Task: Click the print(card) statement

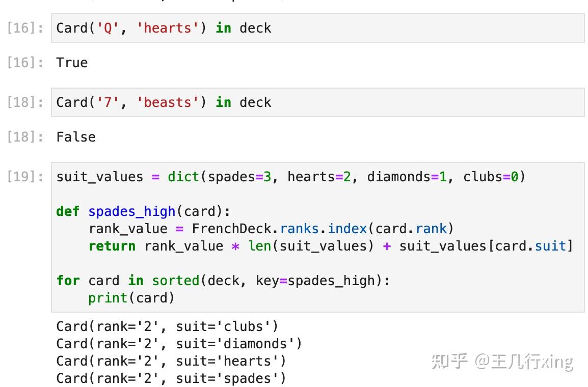Action: [x=131, y=298]
